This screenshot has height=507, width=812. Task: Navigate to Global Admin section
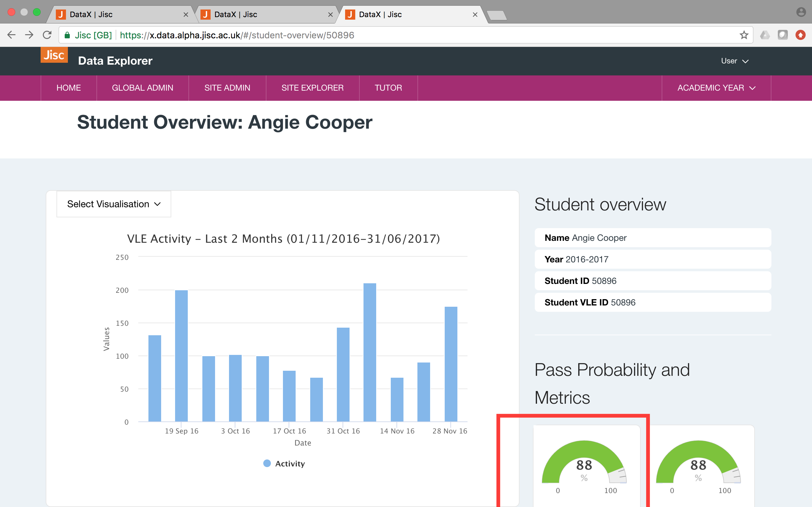(142, 88)
